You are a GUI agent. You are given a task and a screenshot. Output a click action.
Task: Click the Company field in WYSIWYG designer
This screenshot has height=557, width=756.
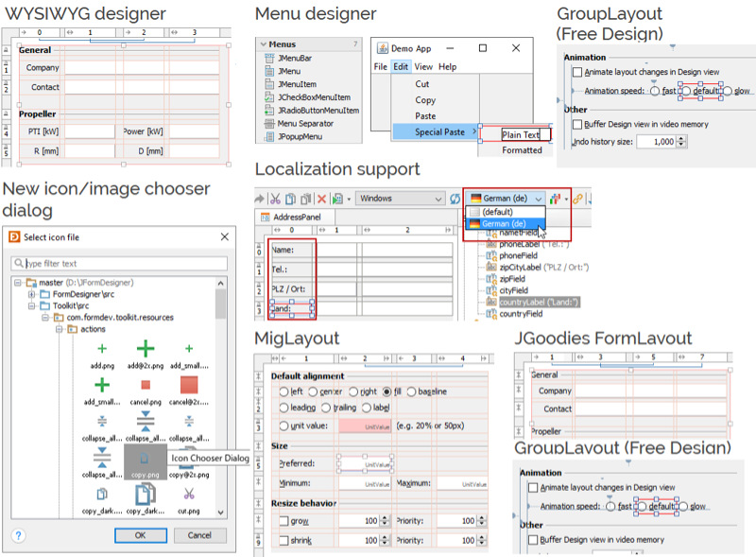click(x=142, y=68)
